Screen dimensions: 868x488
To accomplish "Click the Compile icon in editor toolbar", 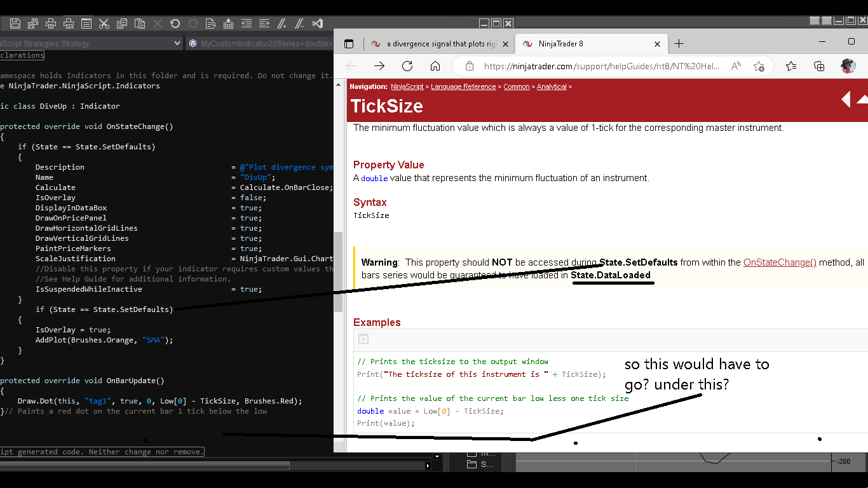I will (229, 24).
